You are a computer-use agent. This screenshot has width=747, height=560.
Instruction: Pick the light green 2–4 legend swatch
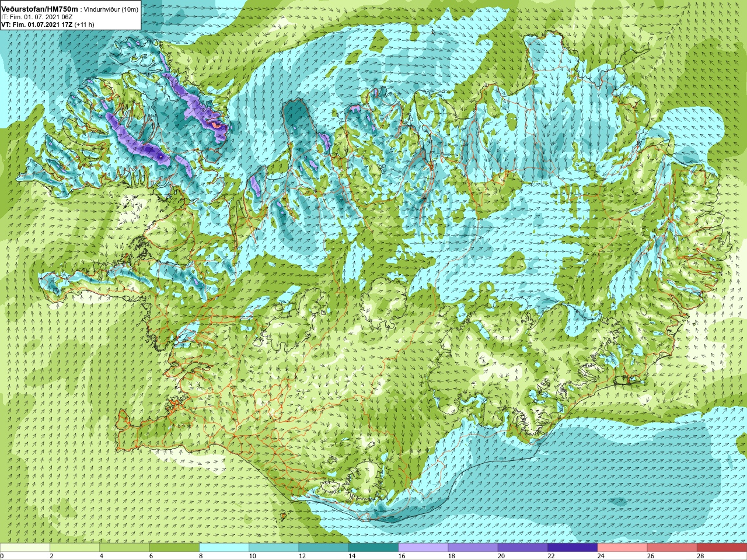[75, 548]
